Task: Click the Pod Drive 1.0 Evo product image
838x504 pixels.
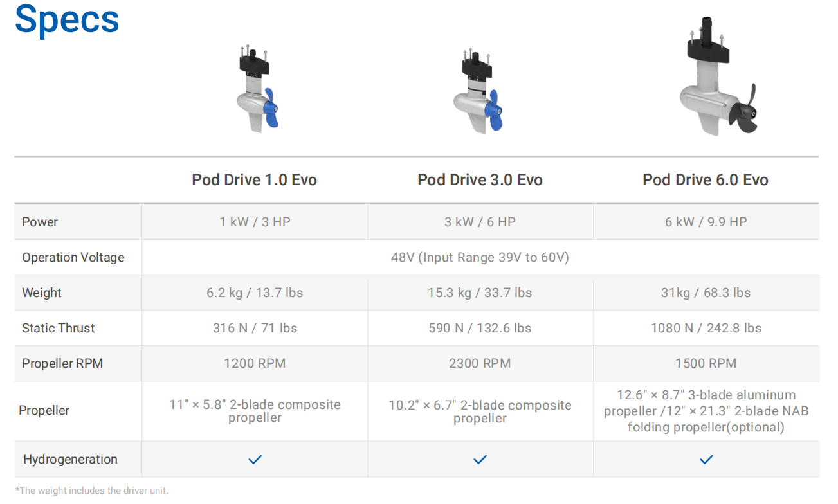Action: click(x=258, y=89)
